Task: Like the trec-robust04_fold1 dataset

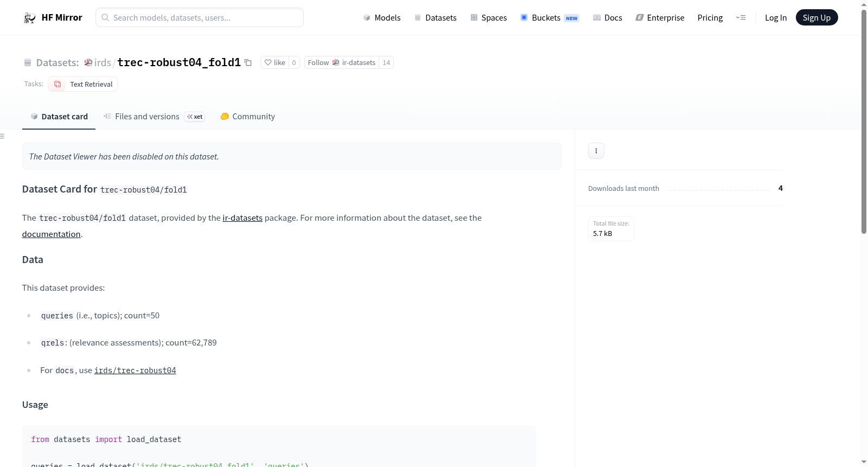Action: [x=275, y=62]
